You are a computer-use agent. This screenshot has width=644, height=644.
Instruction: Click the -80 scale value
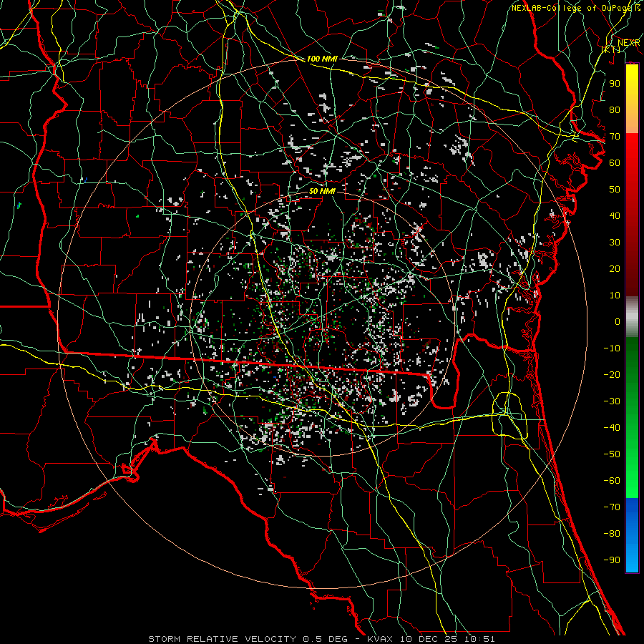[612, 534]
